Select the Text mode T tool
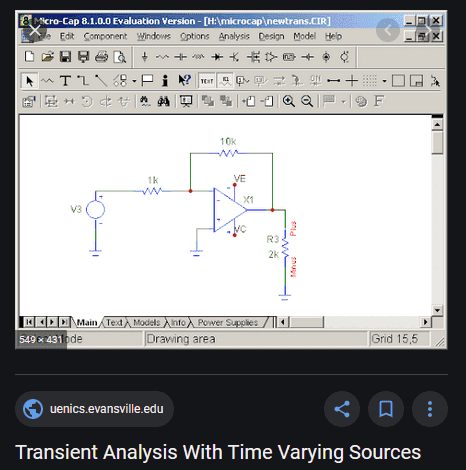Image resolution: width=466 pixels, height=470 pixels. pos(65,81)
